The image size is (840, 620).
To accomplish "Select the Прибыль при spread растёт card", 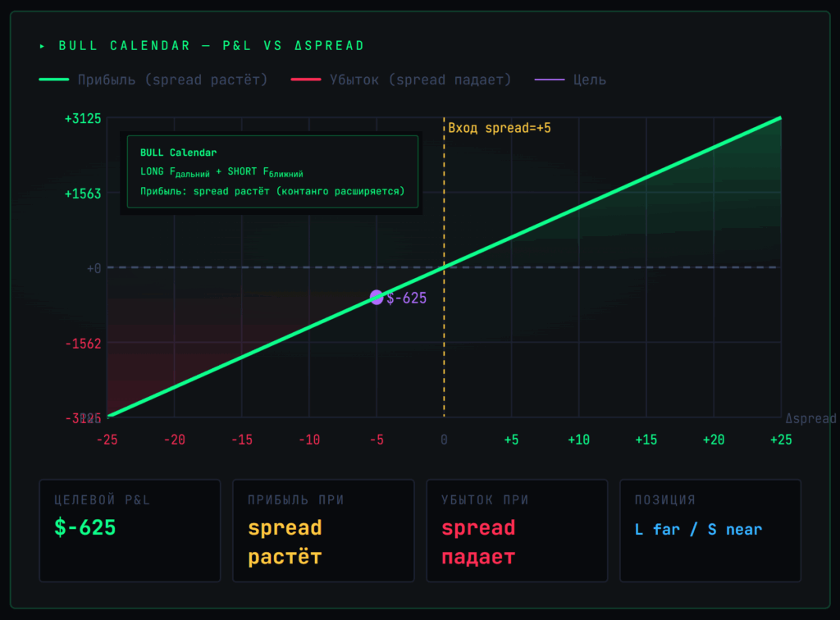I will pyautogui.click(x=323, y=531).
